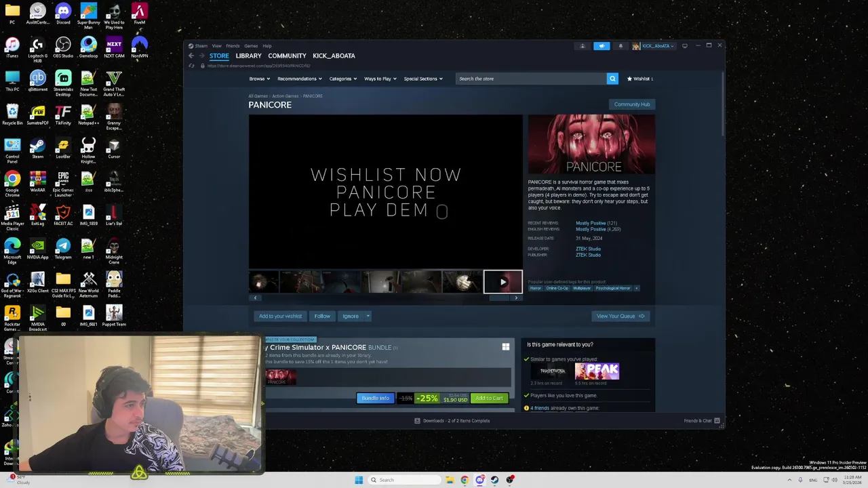The height and width of the screenshot is (488, 868).
Task: Click Steam Big Picture mode icon
Action: tap(685, 45)
